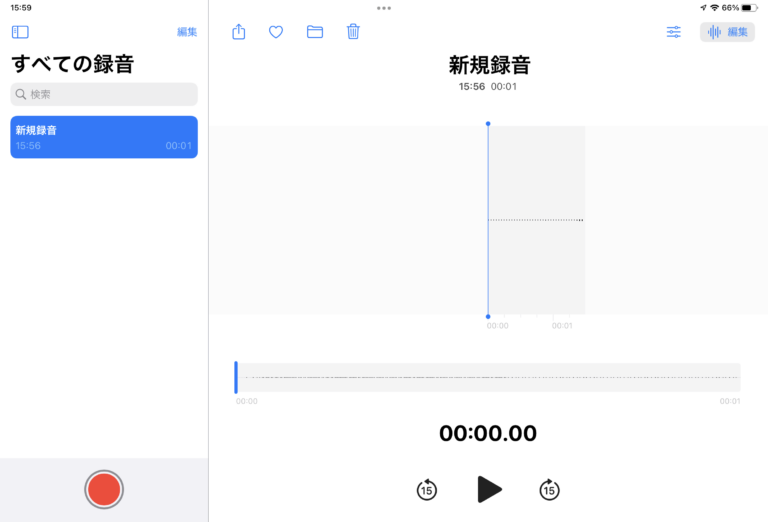Click the 00:01 marker on the waveform timeline
Screen dimensions: 768x522
tap(563, 326)
